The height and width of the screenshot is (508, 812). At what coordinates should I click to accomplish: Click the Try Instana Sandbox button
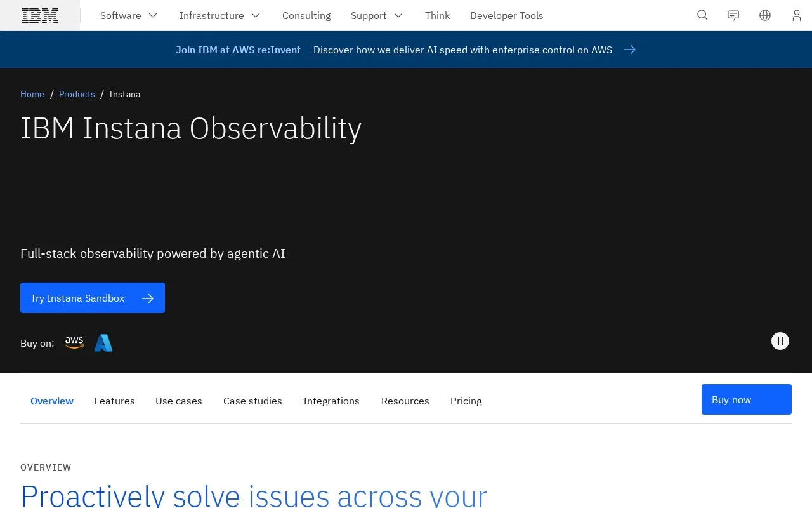[x=93, y=298]
